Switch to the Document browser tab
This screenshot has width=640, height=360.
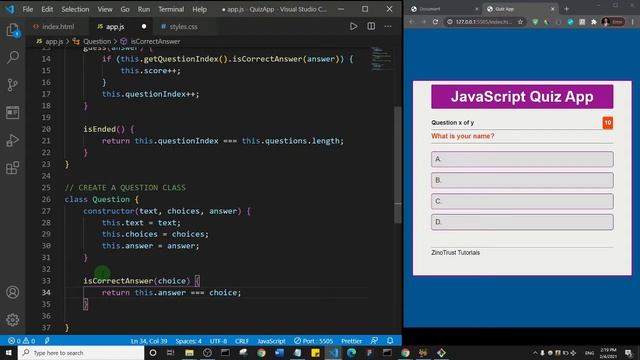430,9
